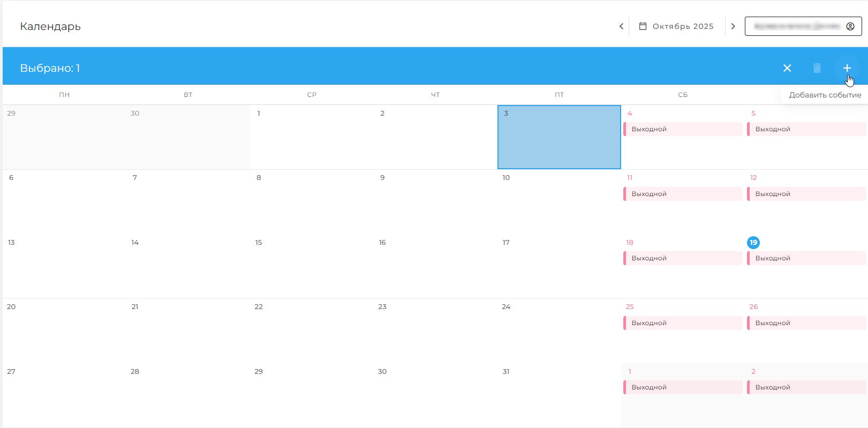Click the trash delete icon
This screenshot has width=868, height=428.
pyautogui.click(x=817, y=68)
